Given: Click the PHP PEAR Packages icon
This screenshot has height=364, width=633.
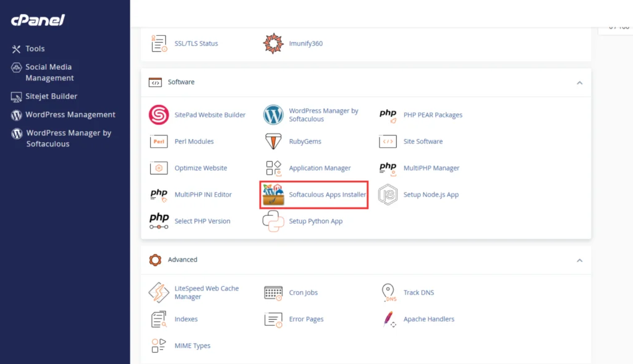Looking at the screenshot, I should coord(388,115).
